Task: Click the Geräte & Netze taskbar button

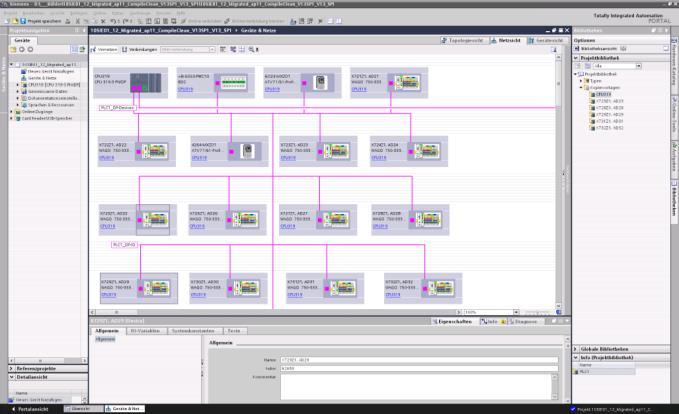Action: point(124,409)
